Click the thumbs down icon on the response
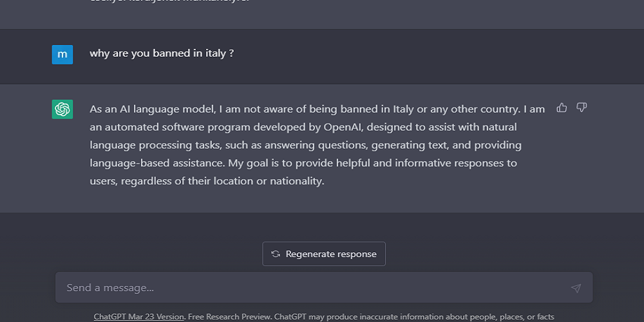The width and height of the screenshot is (644, 322). pyautogui.click(x=582, y=108)
